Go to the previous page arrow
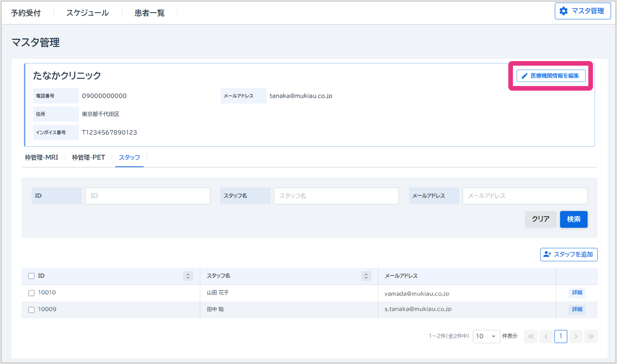This screenshot has height=364, width=617. tap(546, 336)
